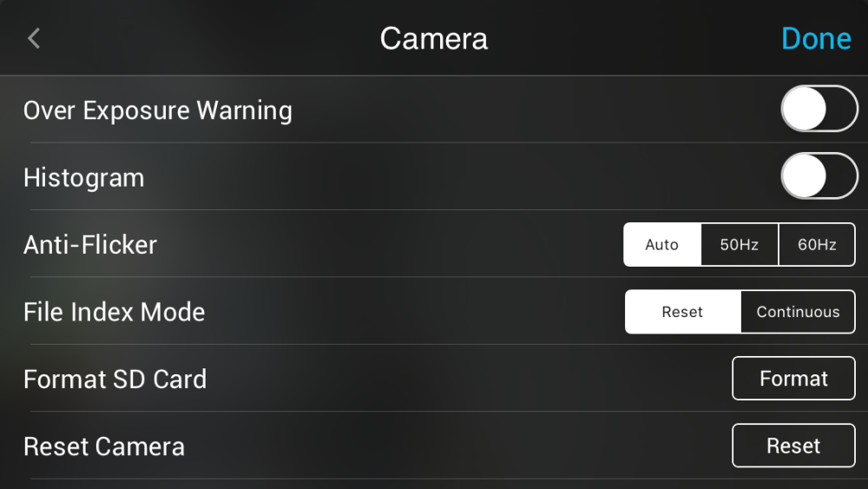Click the Format SD Card label
The image size is (868, 489).
115,380
